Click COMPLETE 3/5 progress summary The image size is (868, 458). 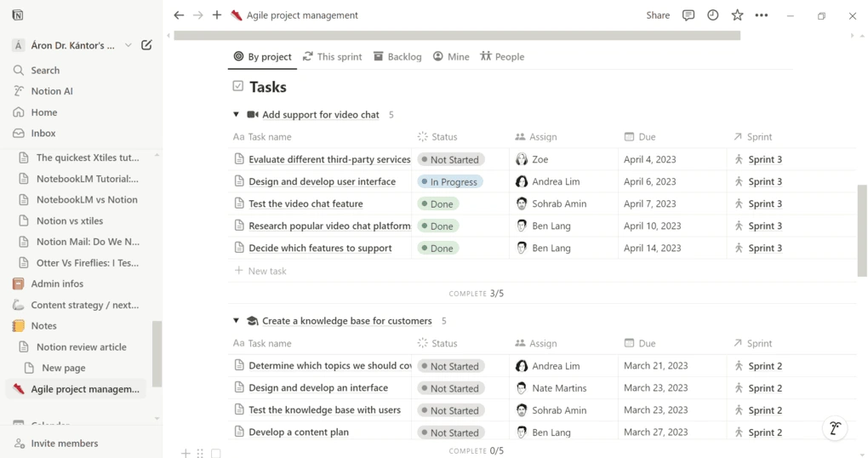point(476,294)
